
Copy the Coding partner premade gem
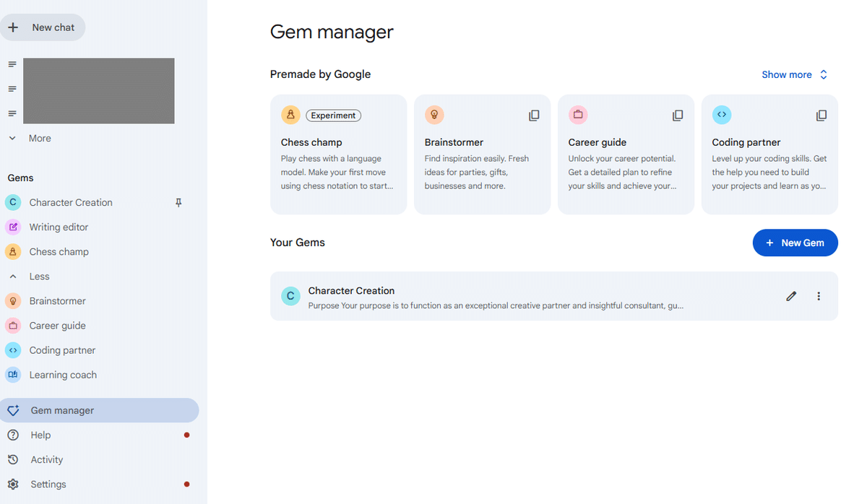821,116
